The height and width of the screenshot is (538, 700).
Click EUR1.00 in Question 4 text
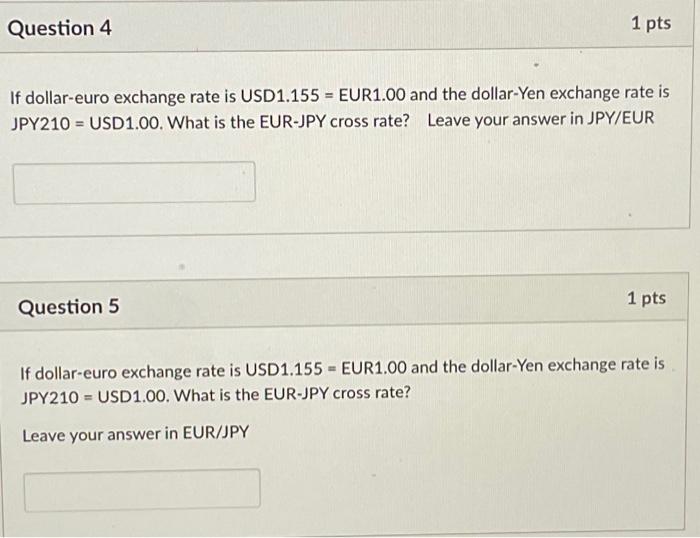[372, 95]
